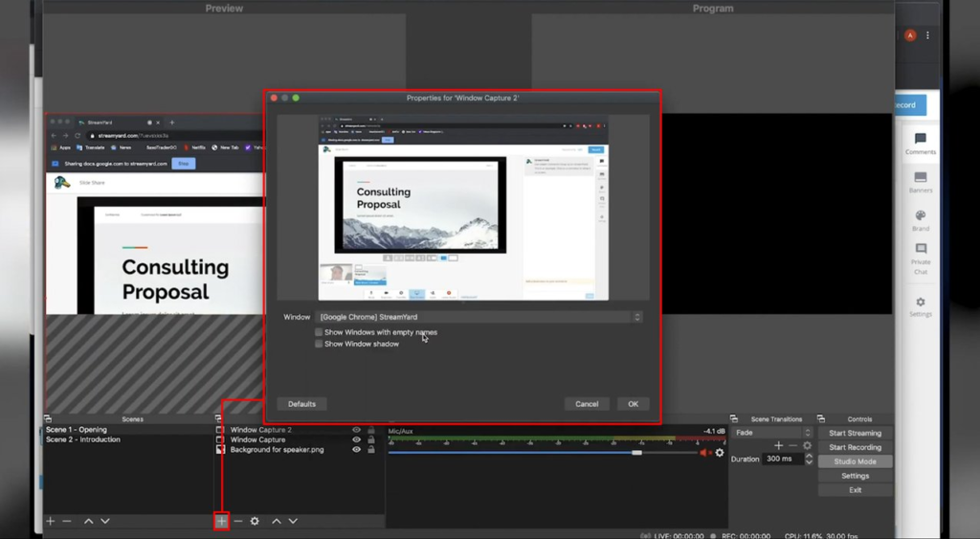Confirm properties with OK button
Image resolution: width=980 pixels, height=539 pixels.
634,404
